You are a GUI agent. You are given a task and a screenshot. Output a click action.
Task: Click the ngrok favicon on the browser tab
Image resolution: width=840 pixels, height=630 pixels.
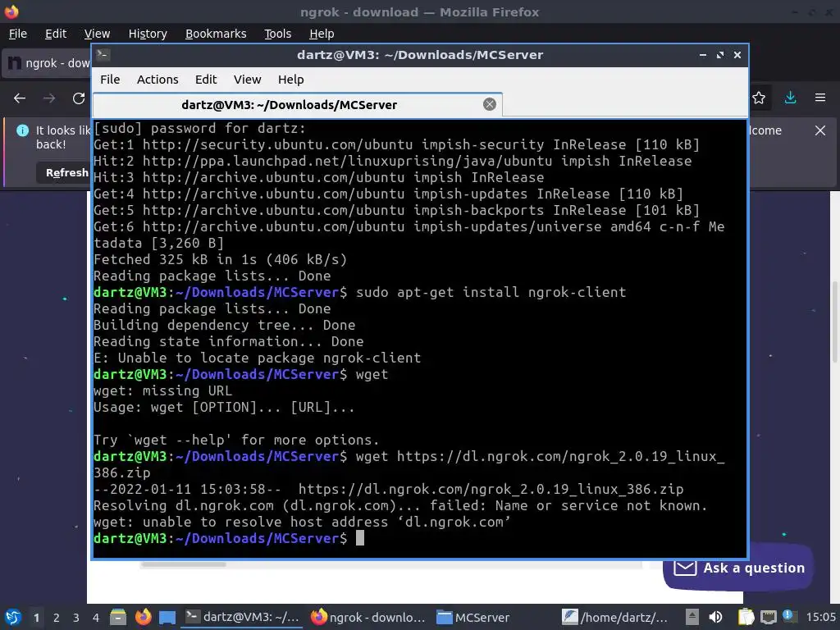click(15, 63)
